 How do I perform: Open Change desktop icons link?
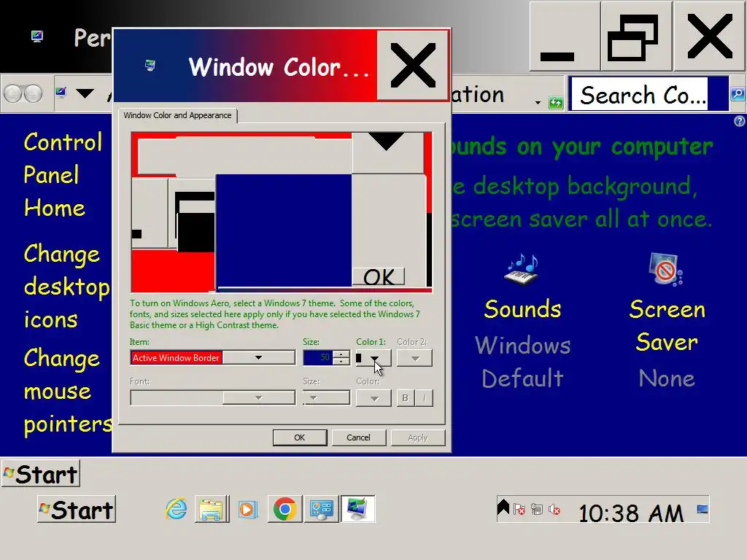pyautogui.click(x=66, y=286)
